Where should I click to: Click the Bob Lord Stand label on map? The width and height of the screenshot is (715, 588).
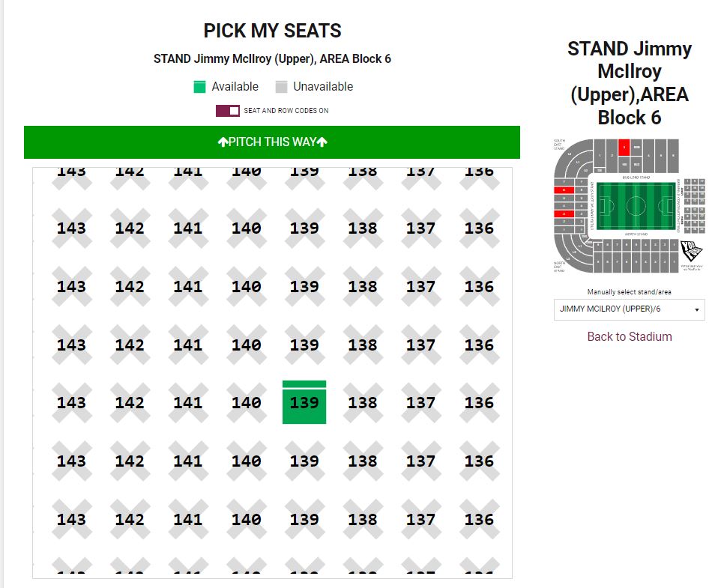[635, 177]
